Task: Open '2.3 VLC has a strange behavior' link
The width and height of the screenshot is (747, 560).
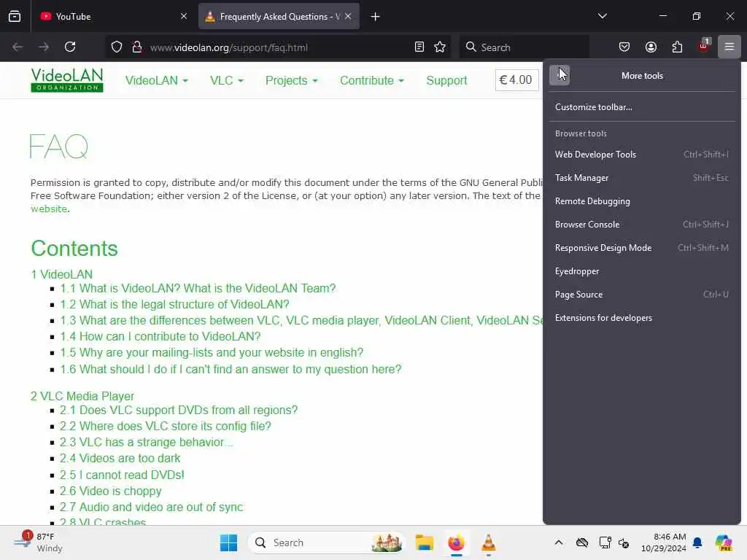Action: 146,443
